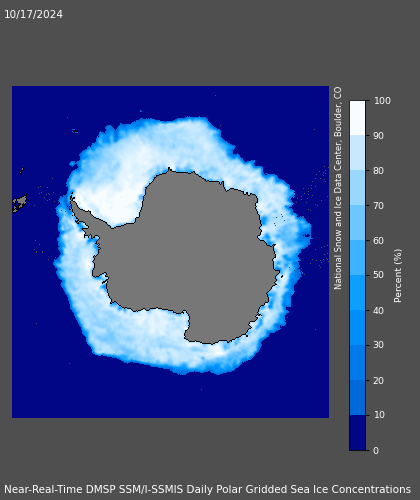Click the 20 tick label on colorbar
This screenshot has height=500, width=420.
coord(379,380)
